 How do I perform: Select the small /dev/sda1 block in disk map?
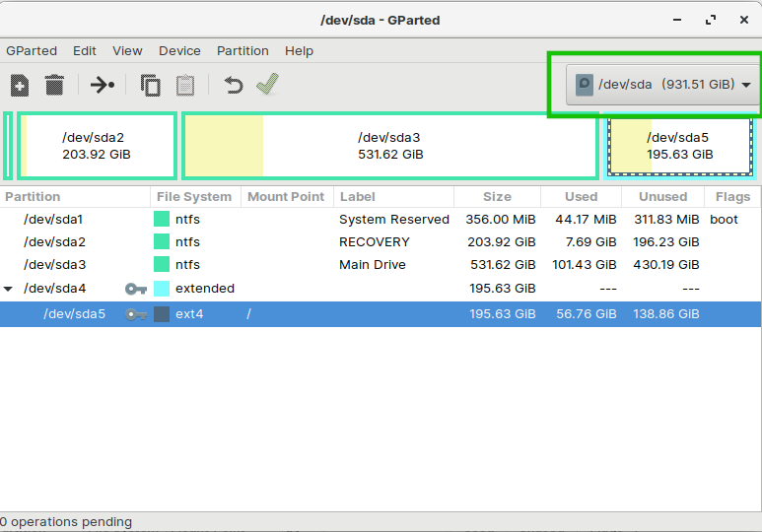[x=8, y=146]
